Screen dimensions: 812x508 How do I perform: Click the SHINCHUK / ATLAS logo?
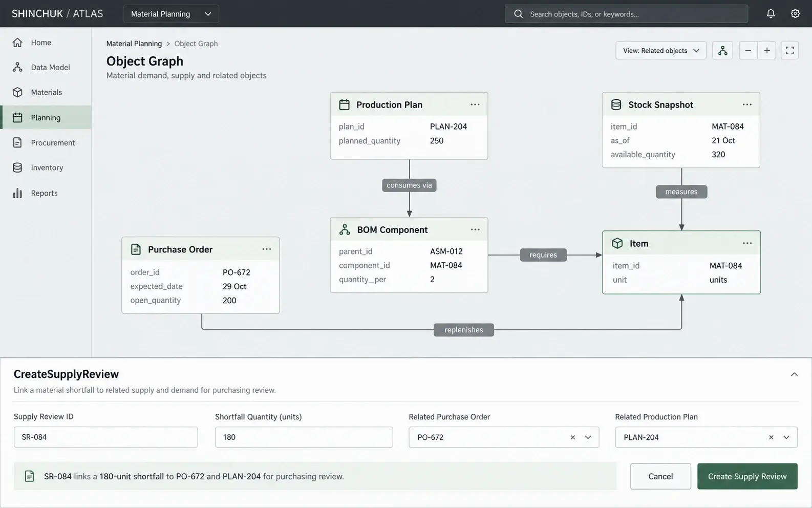coord(57,14)
